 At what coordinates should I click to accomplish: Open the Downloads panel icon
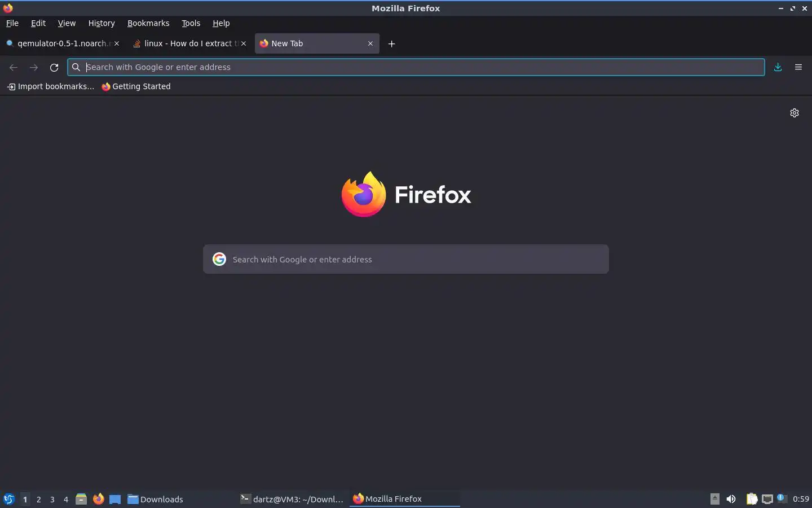[778, 67]
